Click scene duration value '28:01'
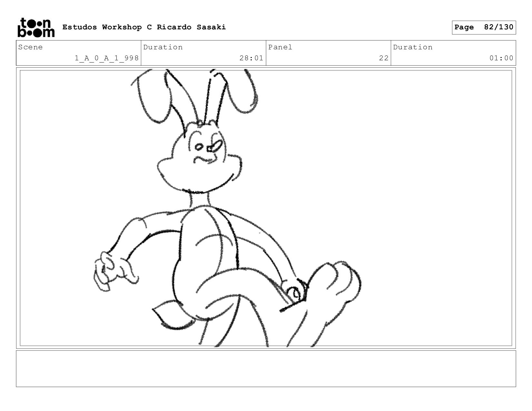Image resolution: width=532 pixels, height=411 pixels. click(251, 58)
